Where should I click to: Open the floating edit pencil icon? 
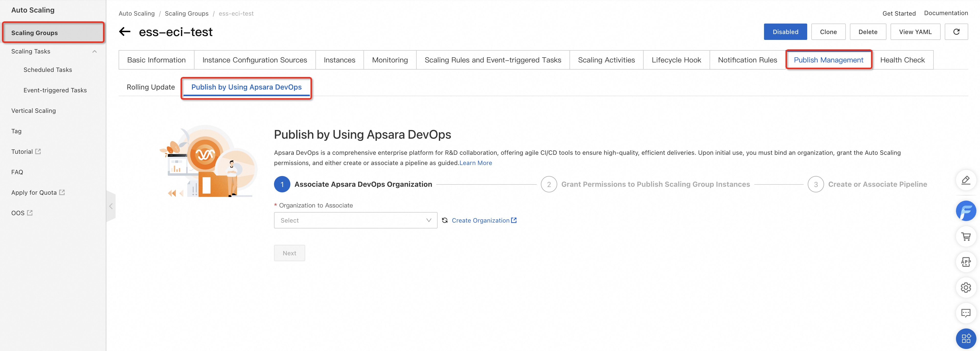click(x=965, y=180)
